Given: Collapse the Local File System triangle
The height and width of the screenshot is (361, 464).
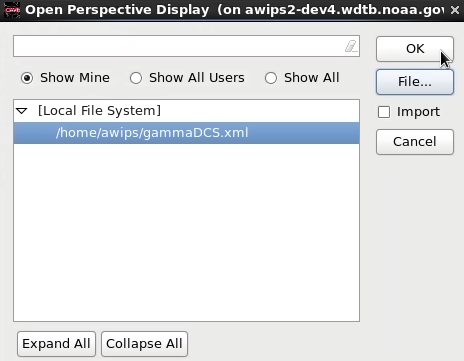Looking at the screenshot, I should [x=22, y=111].
